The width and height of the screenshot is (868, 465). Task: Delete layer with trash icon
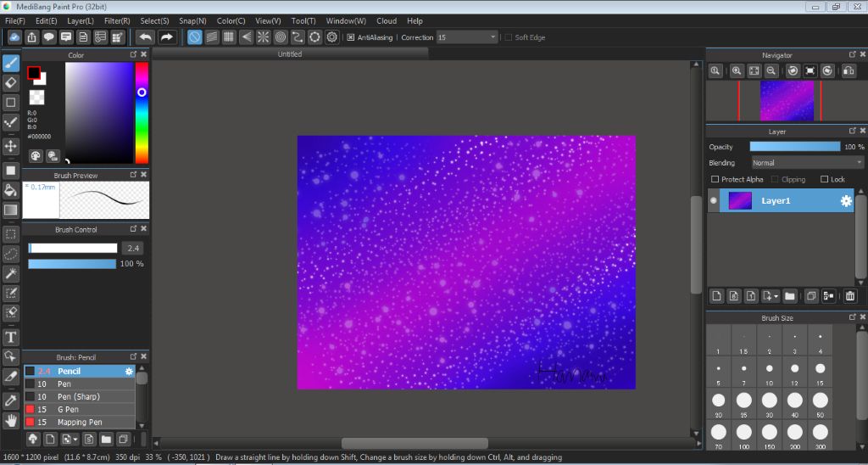[x=850, y=296]
